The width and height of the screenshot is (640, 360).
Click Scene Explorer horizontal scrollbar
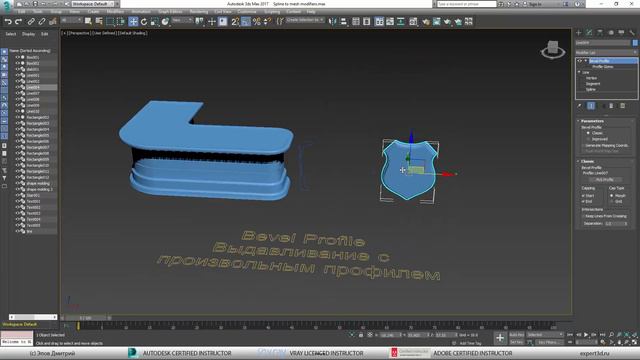[x=33, y=317]
